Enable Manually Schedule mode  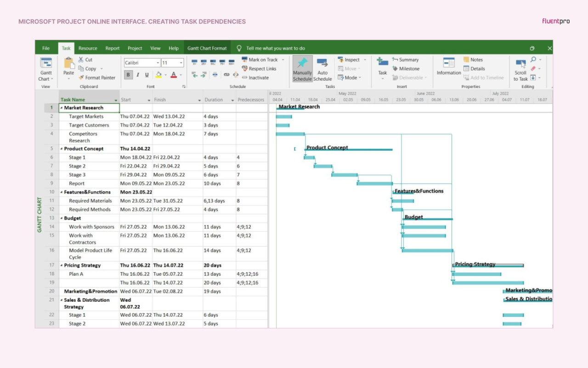pyautogui.click(x=302, y=68)
